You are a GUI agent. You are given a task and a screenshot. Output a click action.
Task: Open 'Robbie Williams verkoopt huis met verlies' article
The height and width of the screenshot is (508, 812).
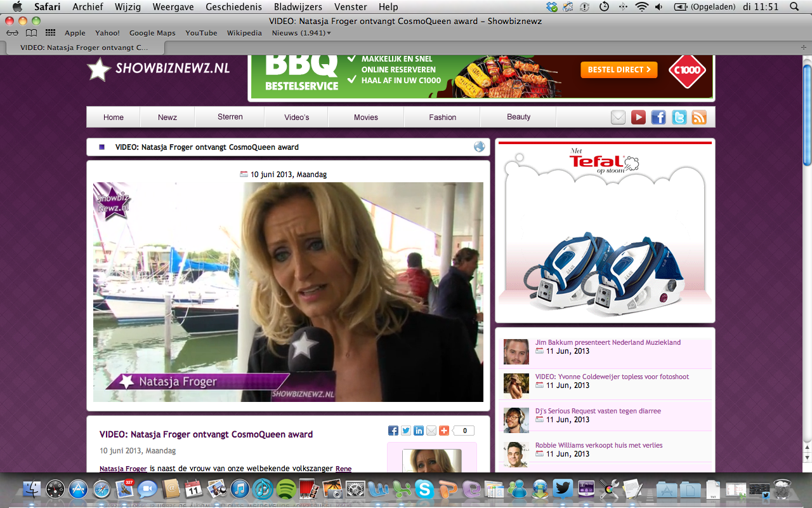point(599,445)
